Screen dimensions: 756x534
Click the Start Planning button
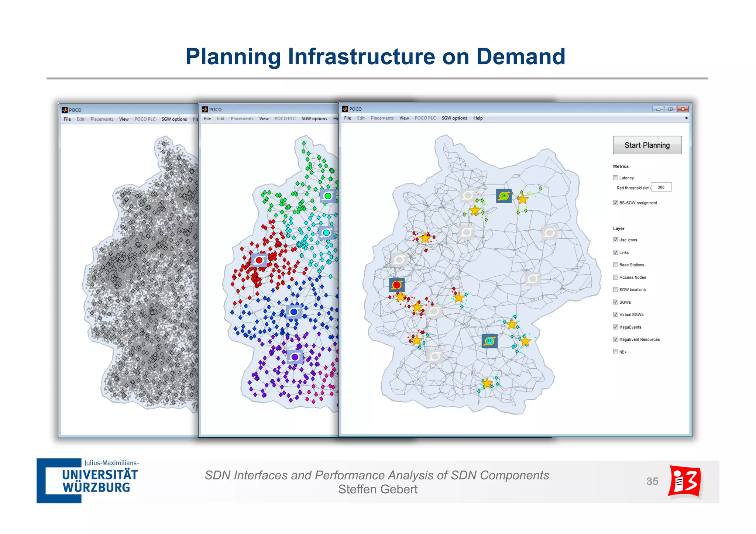click(647, 145)
